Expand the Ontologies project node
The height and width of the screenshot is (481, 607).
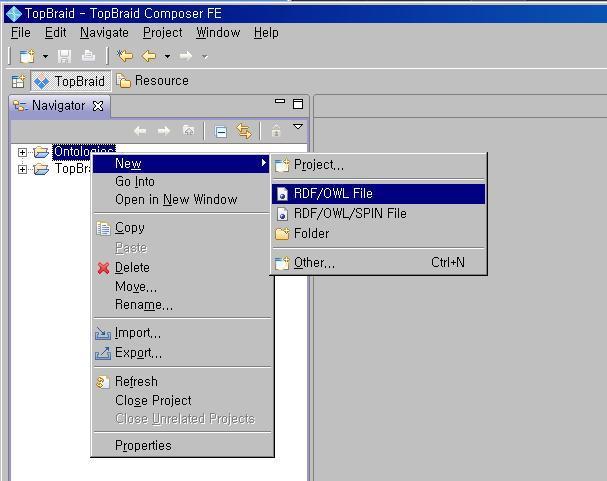point(22,152)
